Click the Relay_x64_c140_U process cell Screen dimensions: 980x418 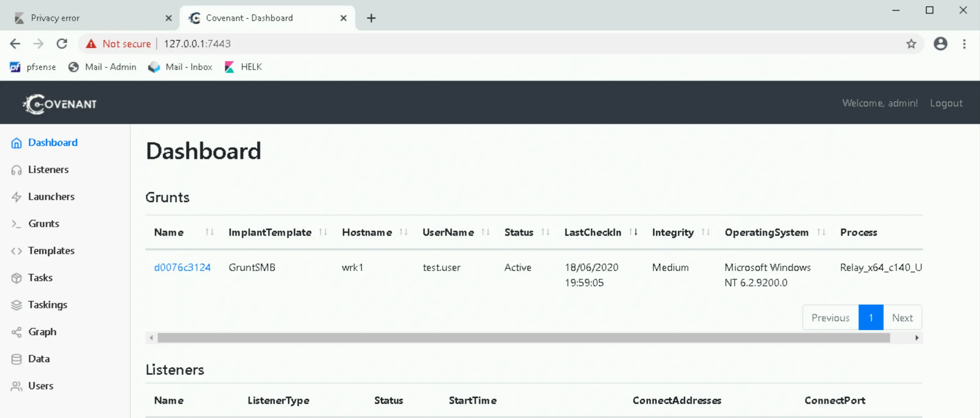881,267
